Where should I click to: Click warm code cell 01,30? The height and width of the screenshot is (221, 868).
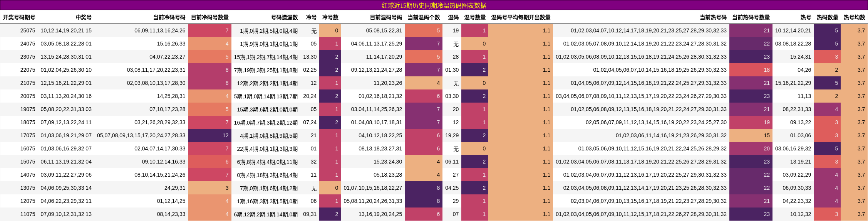452,70
